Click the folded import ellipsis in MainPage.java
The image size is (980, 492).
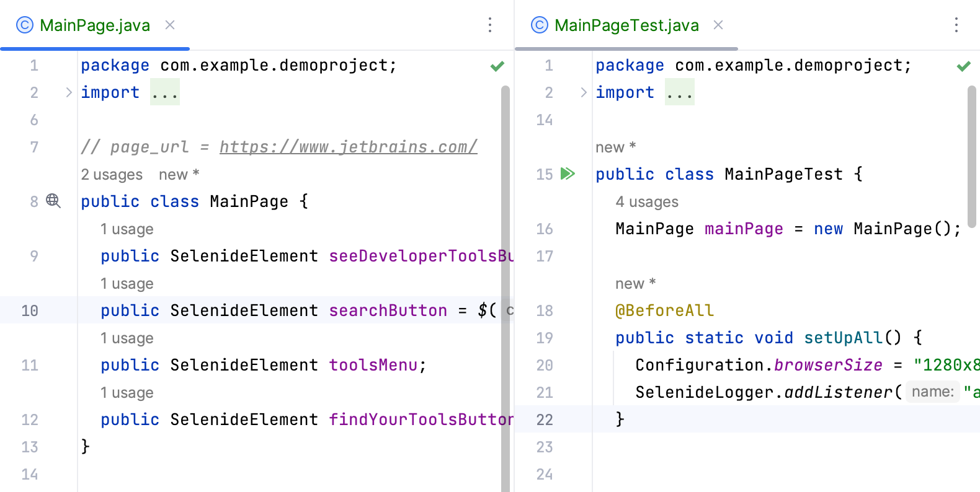165,92
